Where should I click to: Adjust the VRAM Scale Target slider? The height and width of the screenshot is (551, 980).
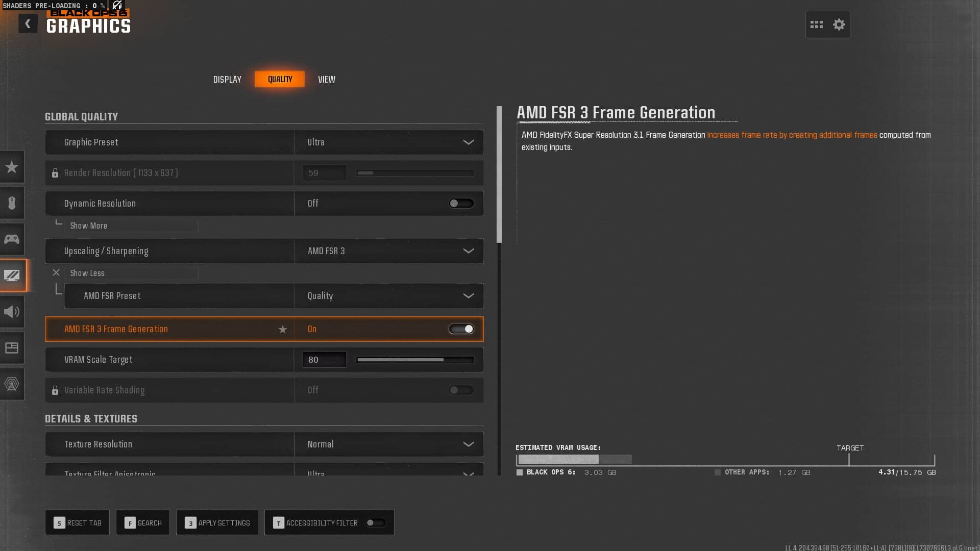[x=415, y=360]
